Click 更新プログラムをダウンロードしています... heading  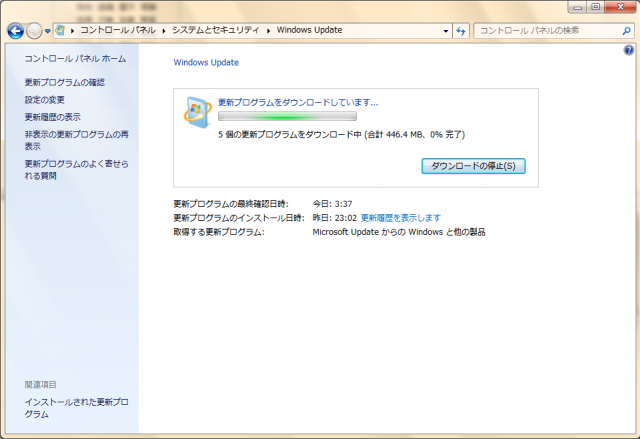pyautogui.click(x=298, y=102)
